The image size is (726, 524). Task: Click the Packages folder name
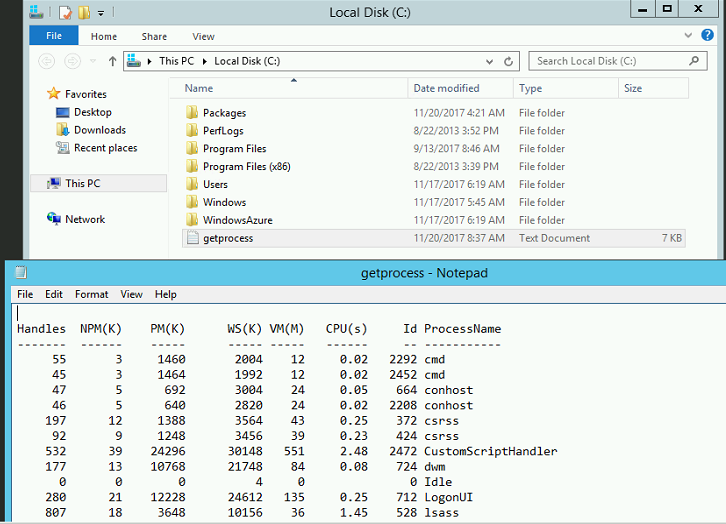[225, 113]
